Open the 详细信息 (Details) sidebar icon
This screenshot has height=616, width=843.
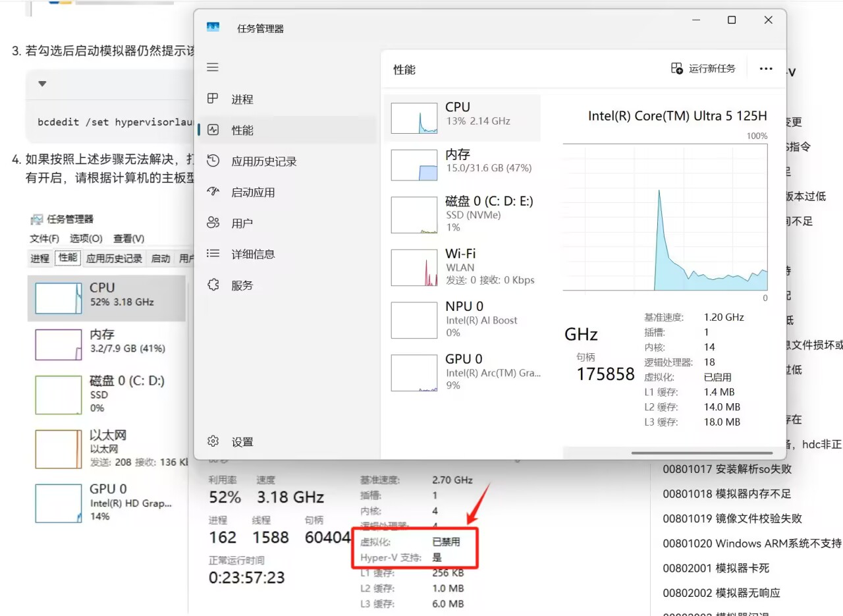[x=212, y=254]
